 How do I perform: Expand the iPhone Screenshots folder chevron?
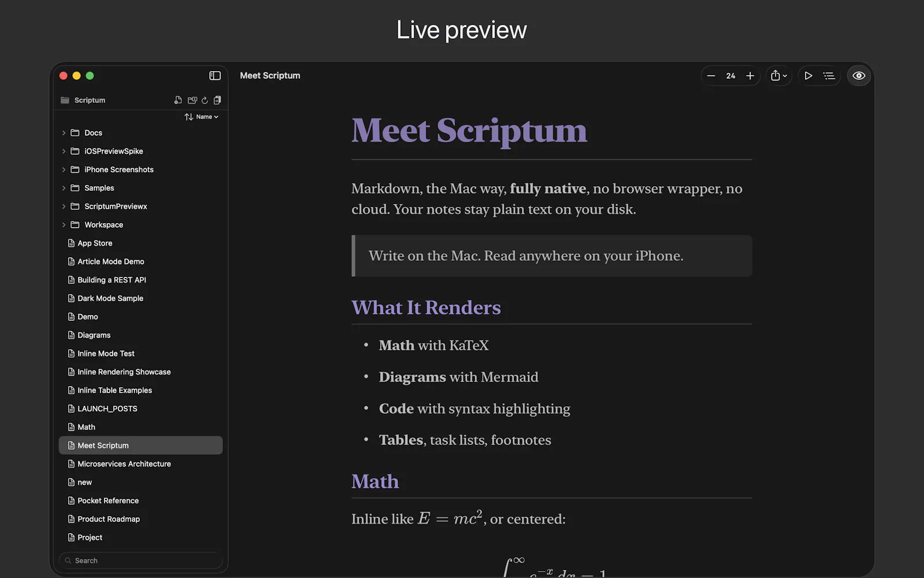[64, 170]
